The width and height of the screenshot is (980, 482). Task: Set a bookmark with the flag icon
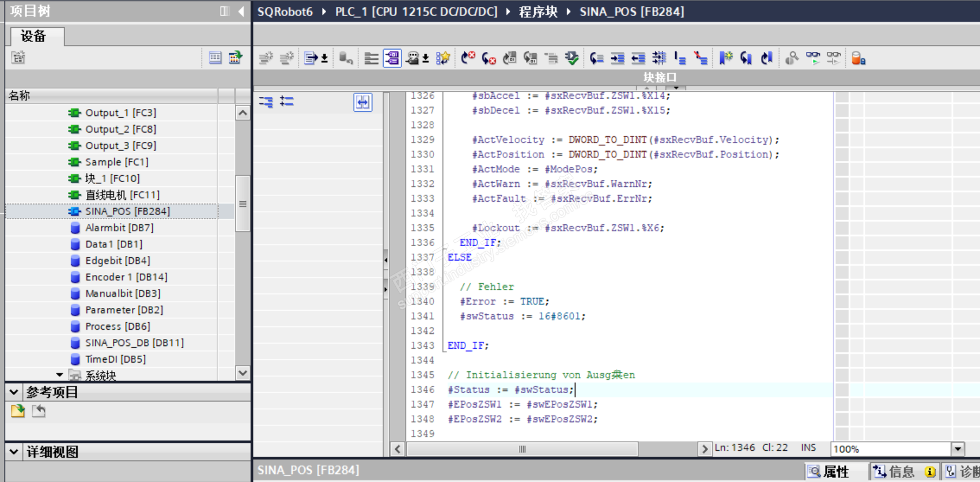click(725, 58)
